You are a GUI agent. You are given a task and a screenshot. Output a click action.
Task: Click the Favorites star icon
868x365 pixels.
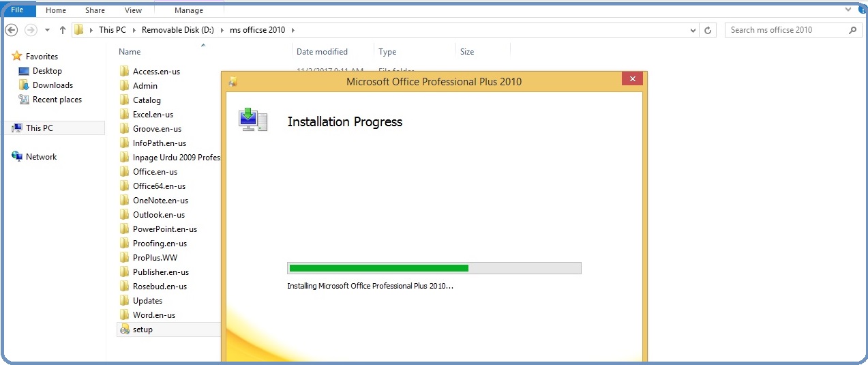point(17,56)
